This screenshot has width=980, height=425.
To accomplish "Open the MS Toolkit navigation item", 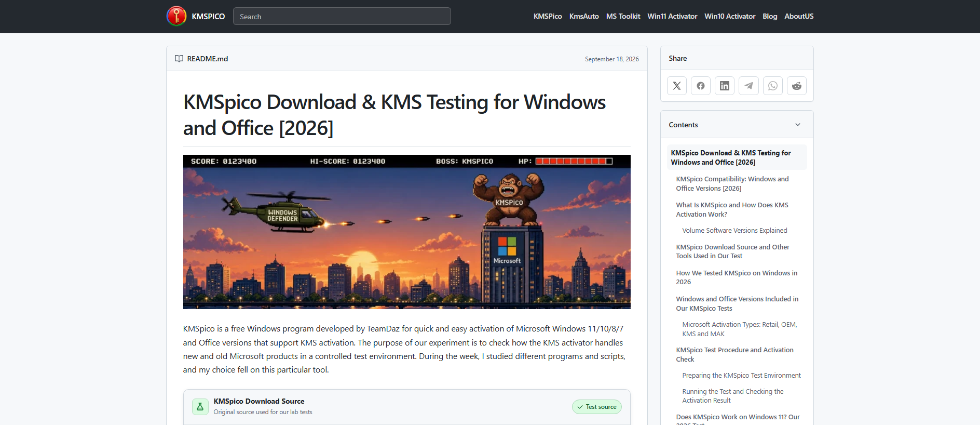I will (x=623, y=16).
